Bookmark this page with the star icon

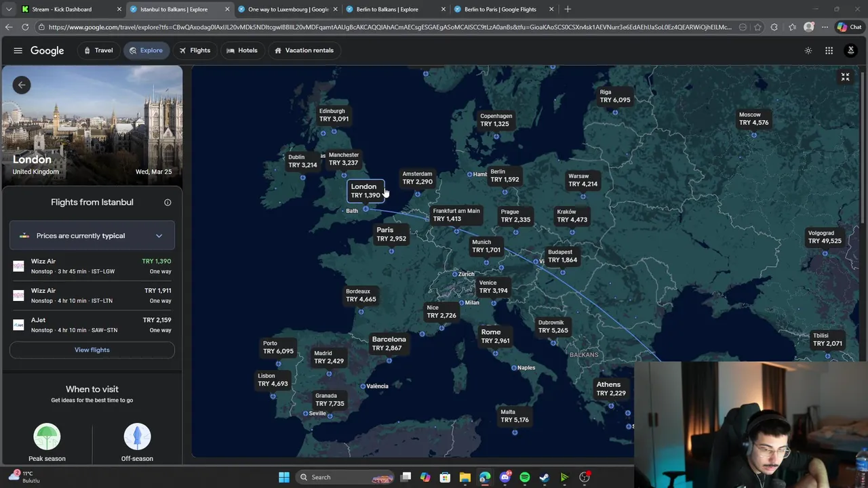coord(757,27)
